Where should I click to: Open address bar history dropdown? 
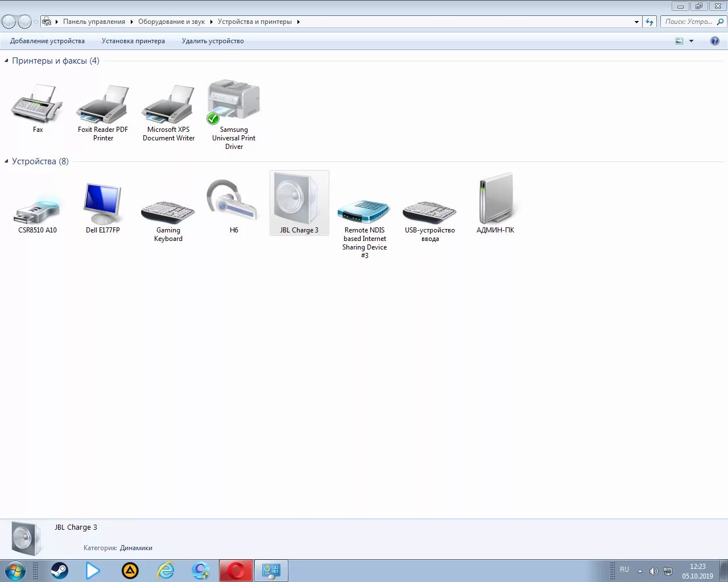(636, 22)
